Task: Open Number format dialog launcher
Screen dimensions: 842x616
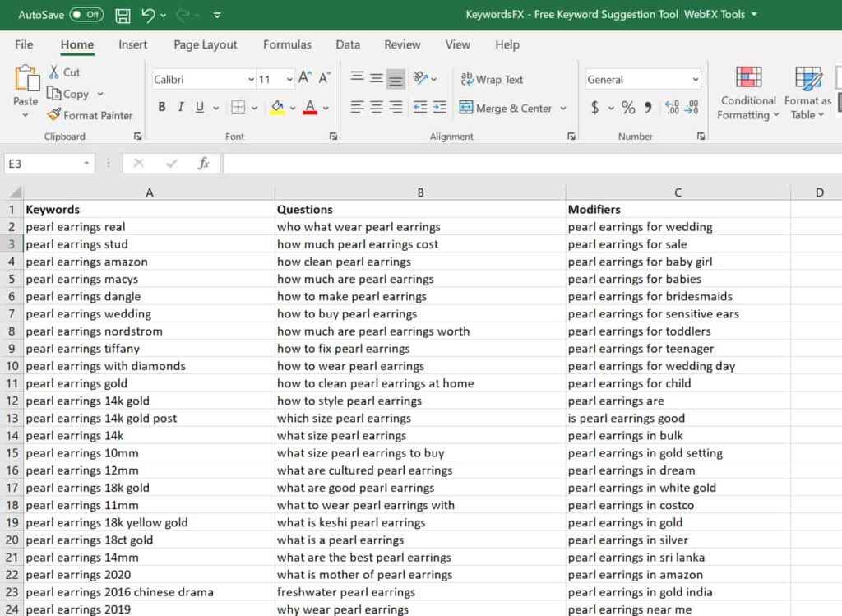Action: click(x=701, y=137)
